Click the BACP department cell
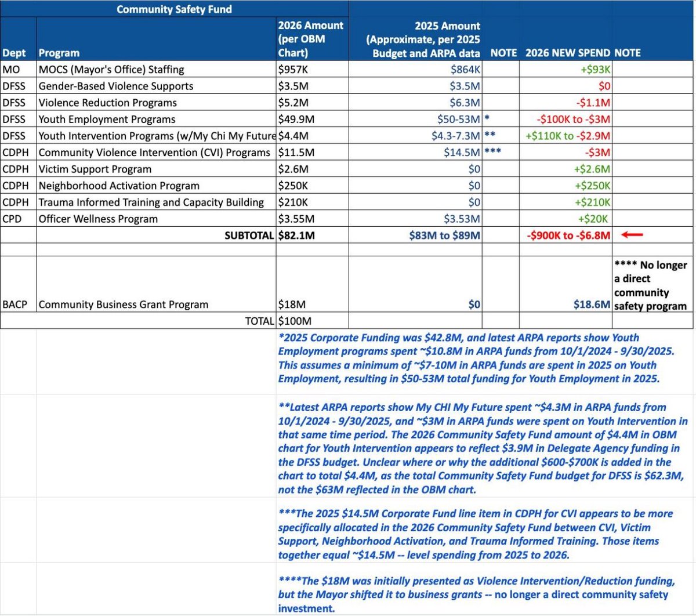Screen dimensions: 696x616 18,284
